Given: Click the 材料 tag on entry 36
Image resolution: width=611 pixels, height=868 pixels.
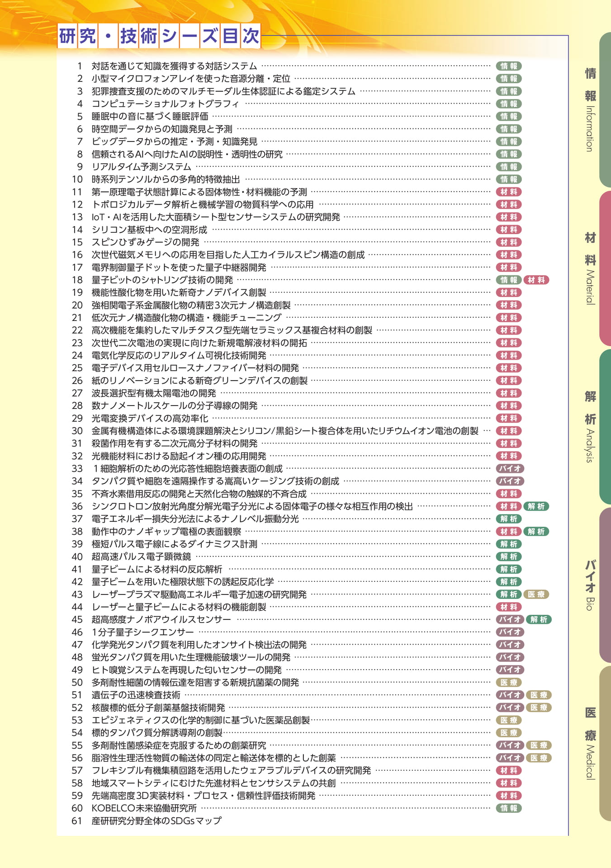Looking at the screenshot, I should pyautogui.click(x=509, y=507).
